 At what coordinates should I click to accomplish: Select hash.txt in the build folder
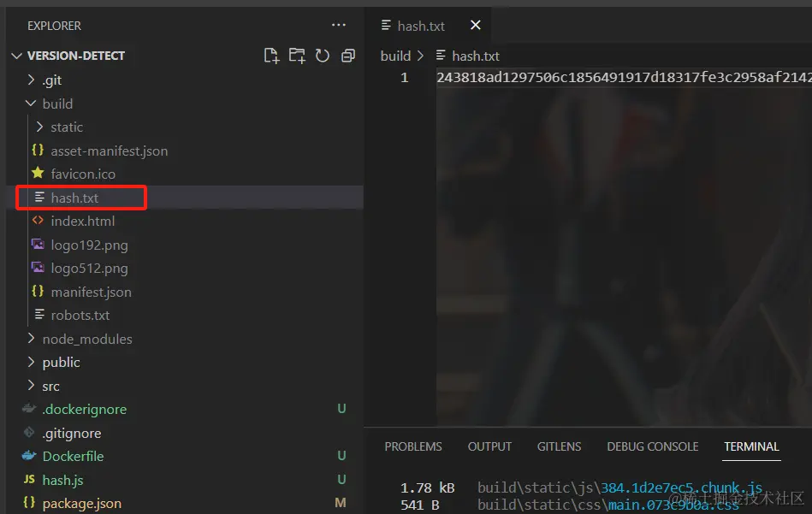click(74, 198)
